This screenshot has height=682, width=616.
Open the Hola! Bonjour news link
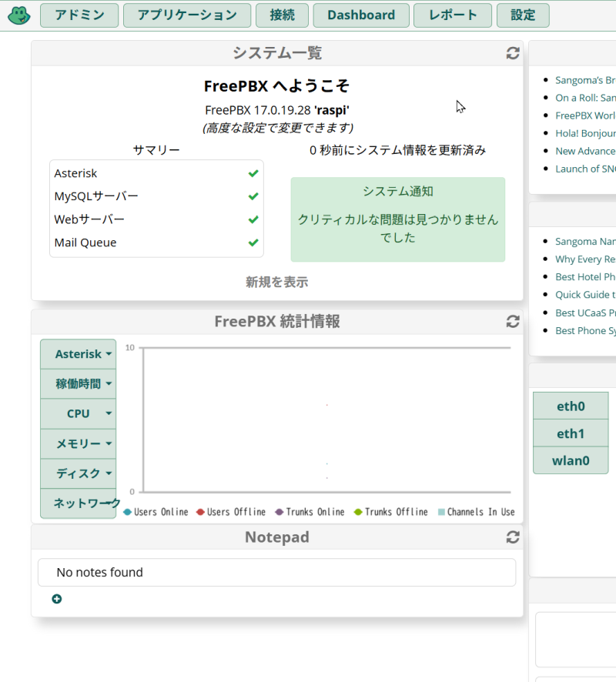(585, 133)
